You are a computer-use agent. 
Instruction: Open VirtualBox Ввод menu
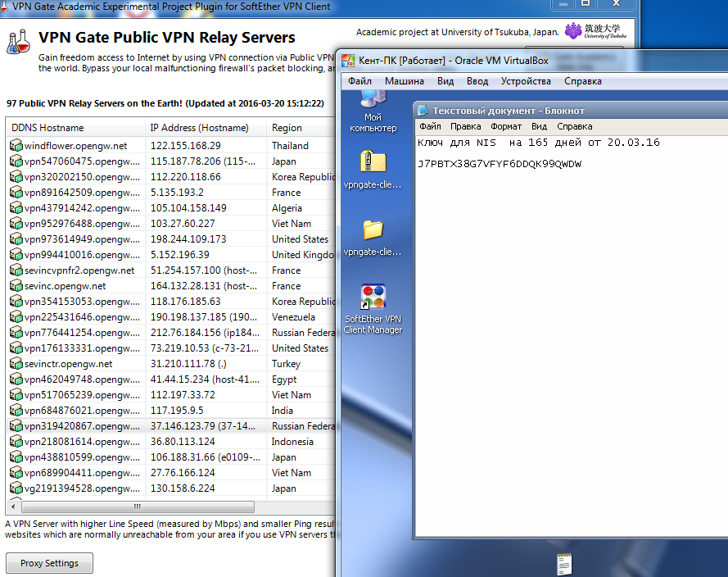[x=477, y=81]
